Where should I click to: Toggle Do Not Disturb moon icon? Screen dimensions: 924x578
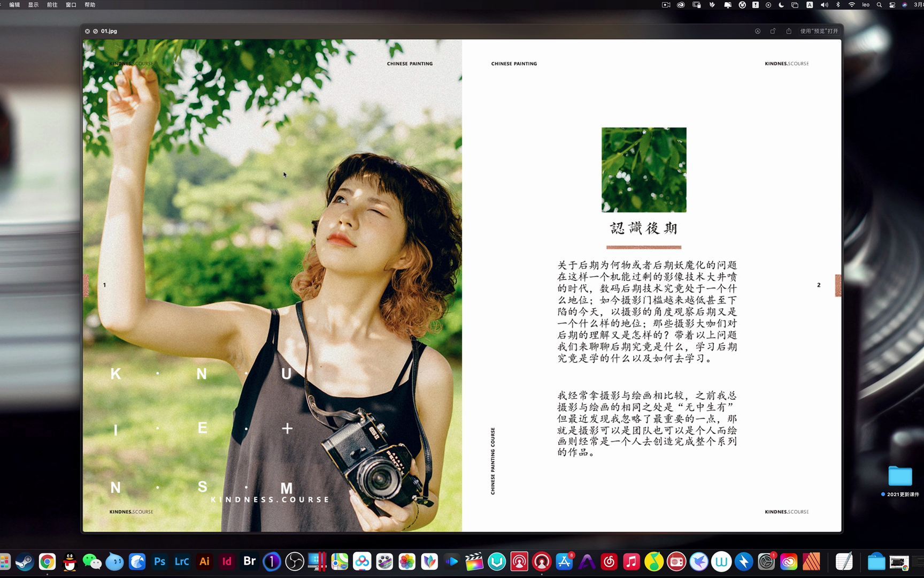pos(781,5)
